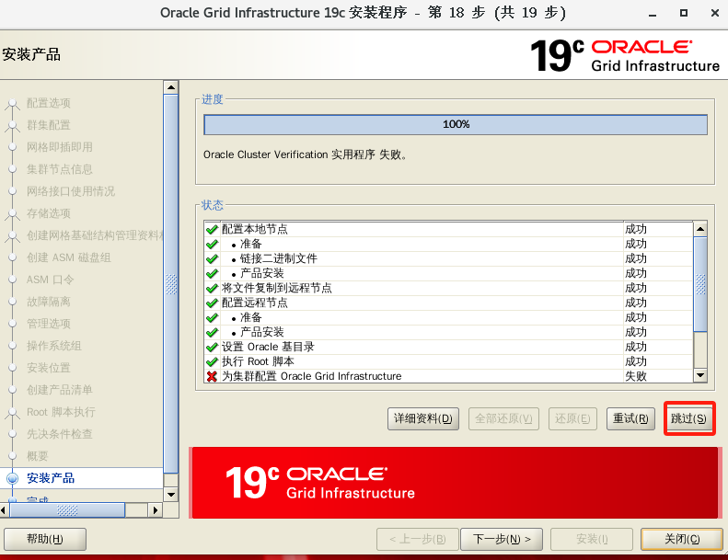This screenshot has height=560, width=728.
Task: Click the disabled 安装(I) install button
Action: pyautogui.click(x=592, y=539)
